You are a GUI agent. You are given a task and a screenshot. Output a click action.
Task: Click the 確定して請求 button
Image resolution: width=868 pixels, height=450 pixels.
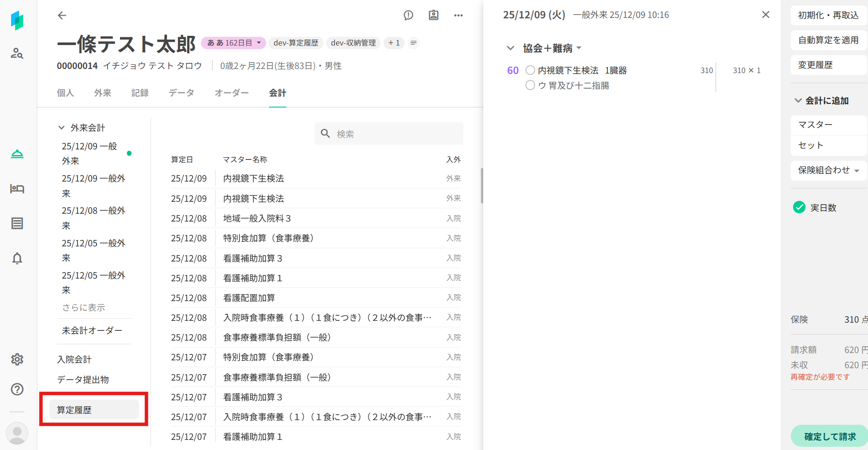(x=829, y=436)
